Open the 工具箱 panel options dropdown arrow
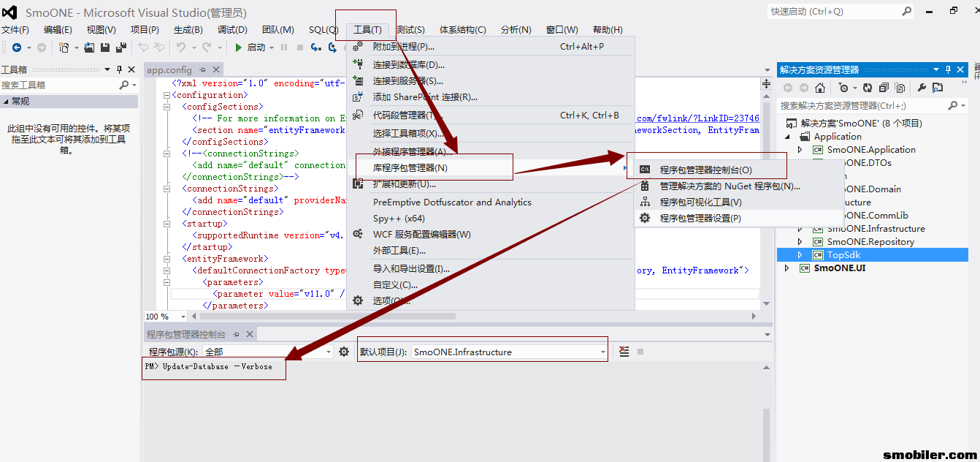This screenshot has height=462, width=980. click(x=107, y=69)
